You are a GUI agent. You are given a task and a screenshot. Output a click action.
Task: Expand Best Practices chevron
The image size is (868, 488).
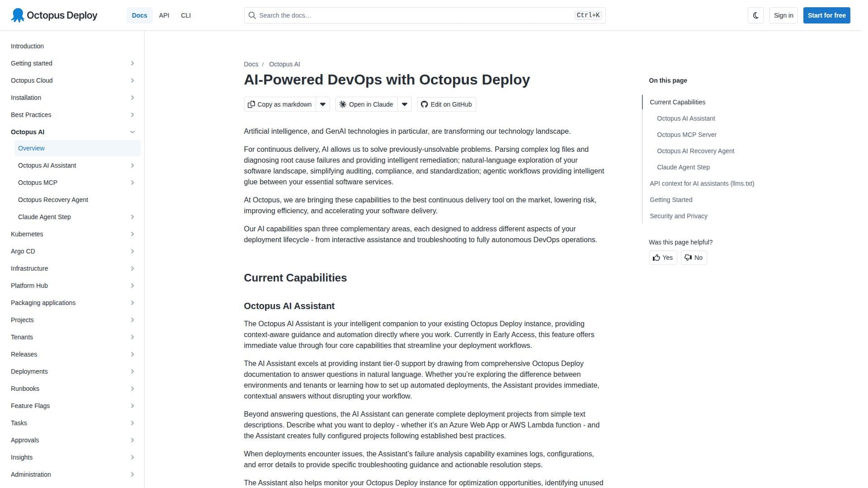click(x=132, y=115)
